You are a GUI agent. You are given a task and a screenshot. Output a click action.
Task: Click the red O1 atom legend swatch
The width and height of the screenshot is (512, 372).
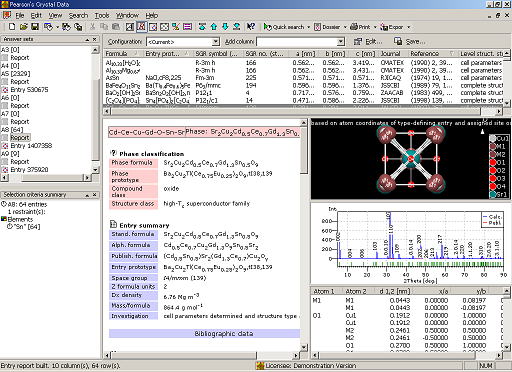(493, 162)
